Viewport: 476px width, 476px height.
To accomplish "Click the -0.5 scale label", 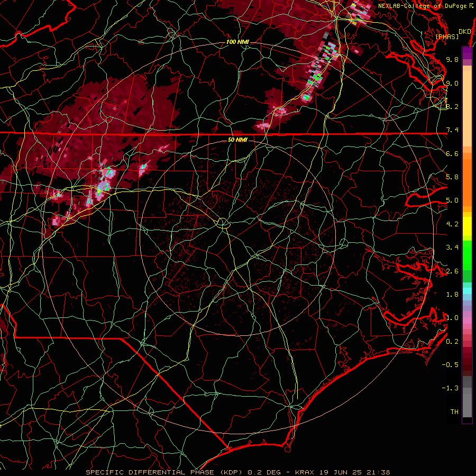I will 450,365.
